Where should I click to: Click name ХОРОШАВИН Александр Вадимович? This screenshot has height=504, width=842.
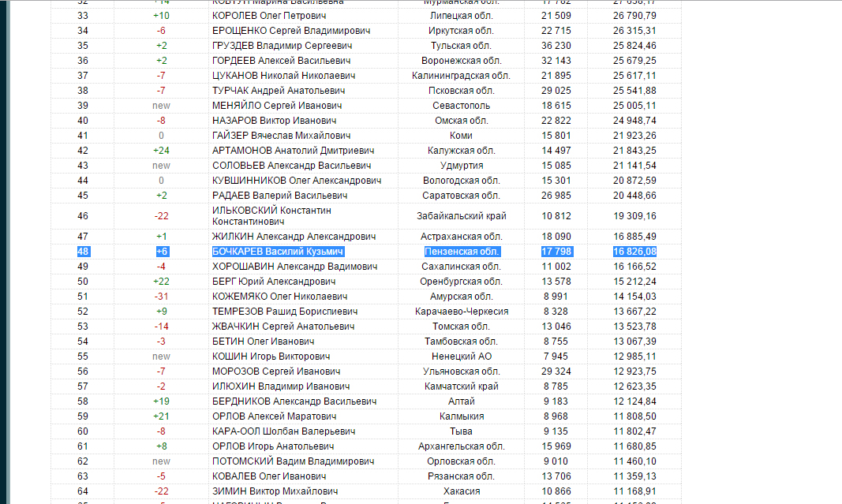(295, 267)
